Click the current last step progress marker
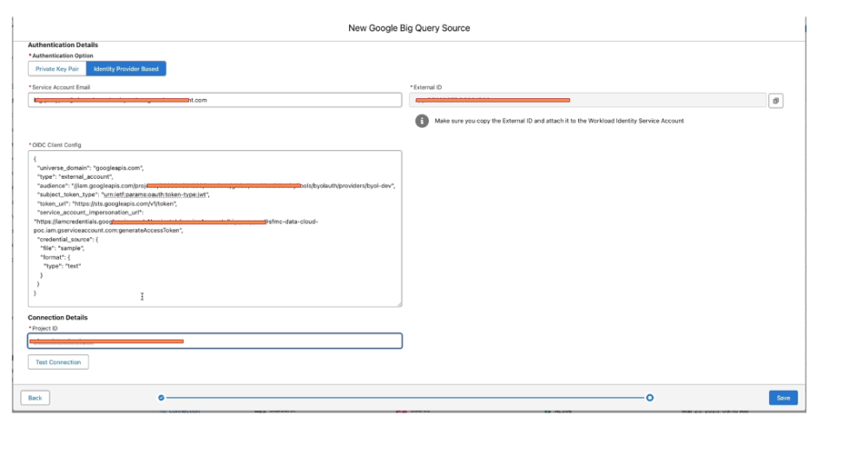868x456 pixels. [650, 398]
